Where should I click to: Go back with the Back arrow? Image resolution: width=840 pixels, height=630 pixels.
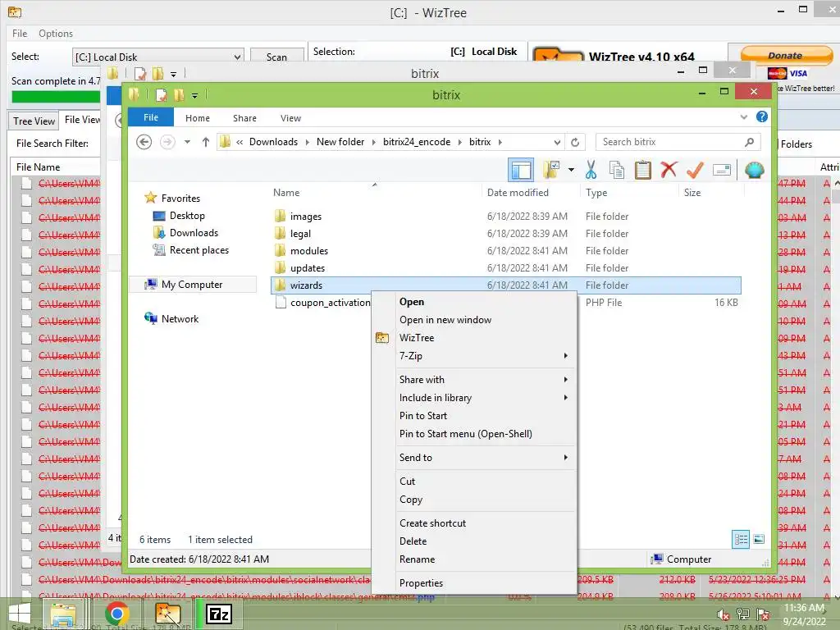pyautogui.click(x=144, y=142)
